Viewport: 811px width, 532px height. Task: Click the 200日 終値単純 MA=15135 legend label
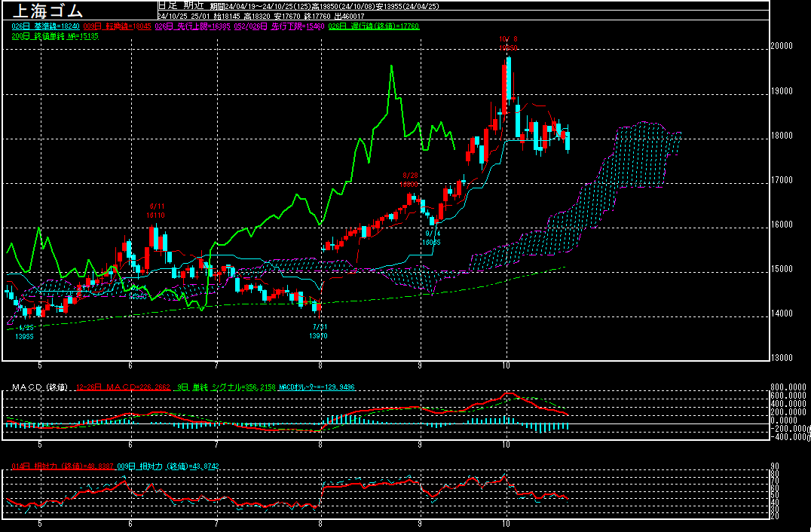[55, 37]
